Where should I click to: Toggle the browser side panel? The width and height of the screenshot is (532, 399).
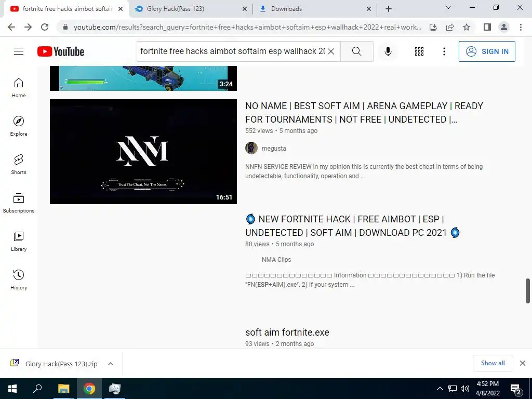click(487, 27)
